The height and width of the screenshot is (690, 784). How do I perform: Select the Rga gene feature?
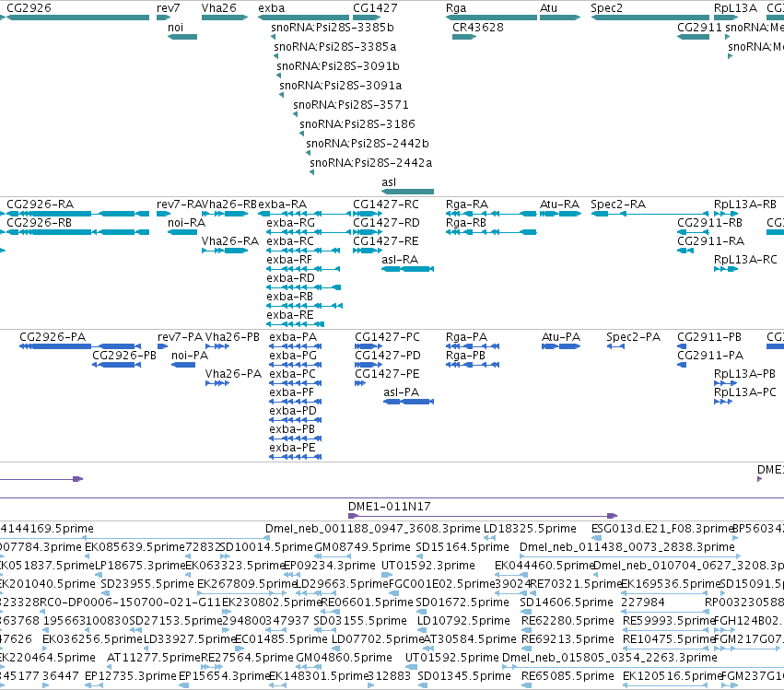click(491, 18)
